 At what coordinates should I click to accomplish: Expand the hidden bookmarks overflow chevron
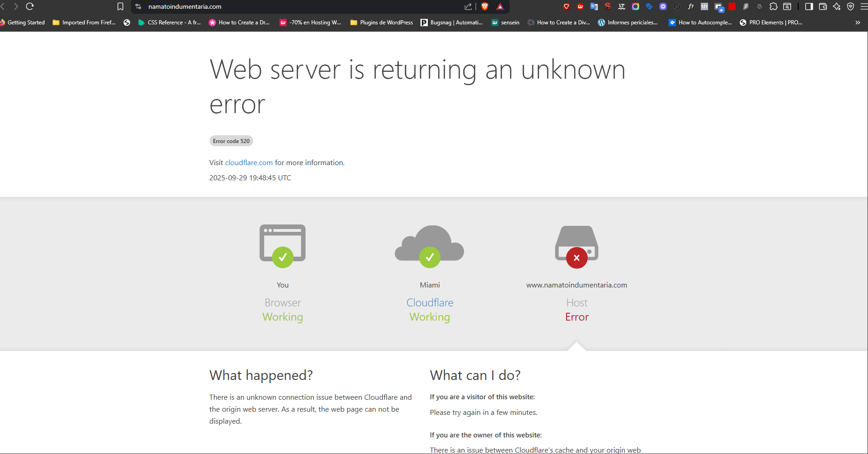tap(857, 23)
